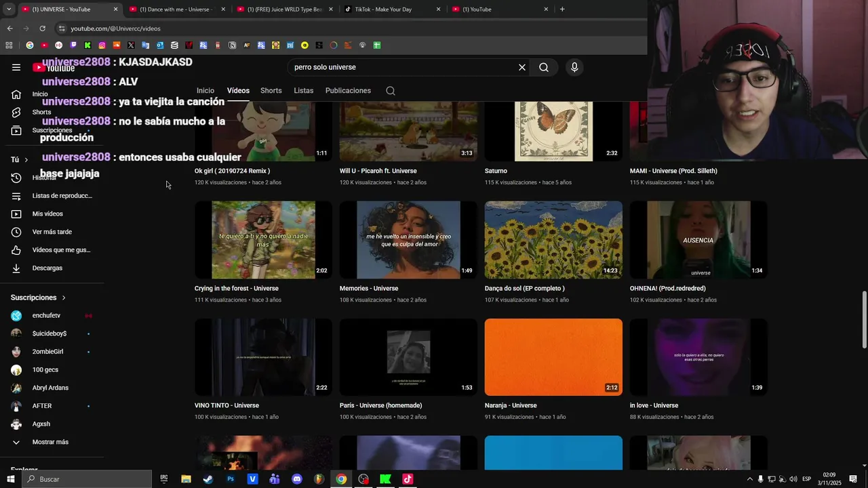Open 2ombieGirl subscription channel
Viewport: 868px width, 488px height.
click(x=52, y=352)
